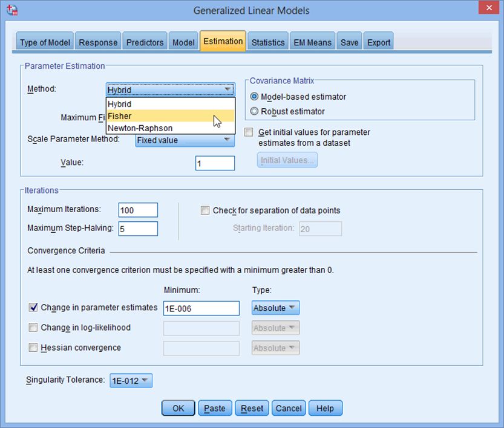Screen dimensions: 504x428
Task: Go to the Export tab
Action: [378, 42]
